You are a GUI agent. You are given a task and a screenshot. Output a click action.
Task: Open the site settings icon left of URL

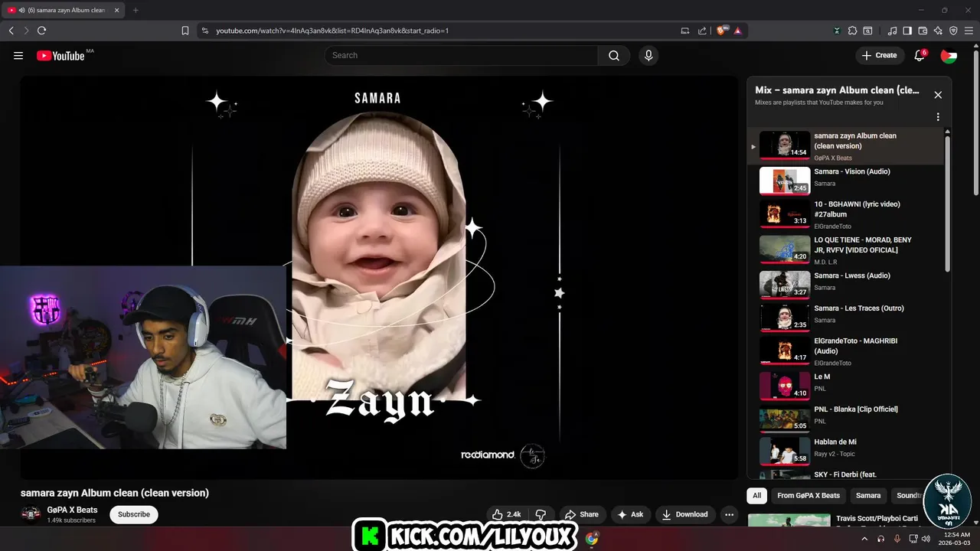pyautogui.click(x=204, y=31)
